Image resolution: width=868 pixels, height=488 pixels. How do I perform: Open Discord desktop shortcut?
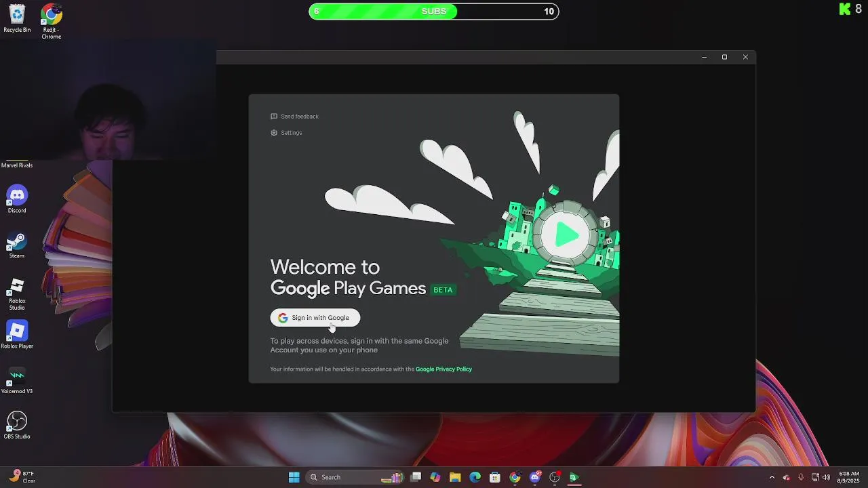(17, 199)
